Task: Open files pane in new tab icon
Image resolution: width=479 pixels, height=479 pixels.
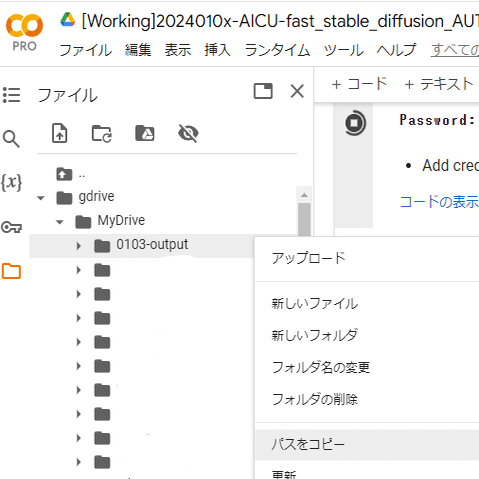Action: tap(263, 91)
